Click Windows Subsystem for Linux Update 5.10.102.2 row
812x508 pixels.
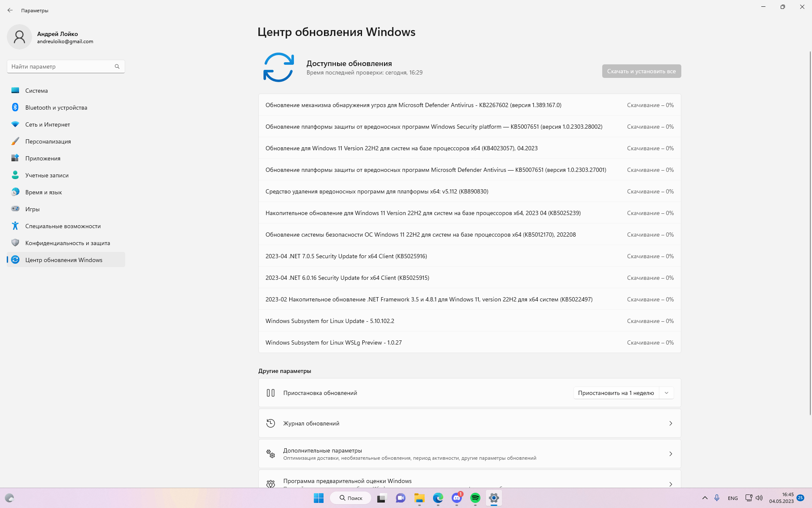tap(470, 321)
